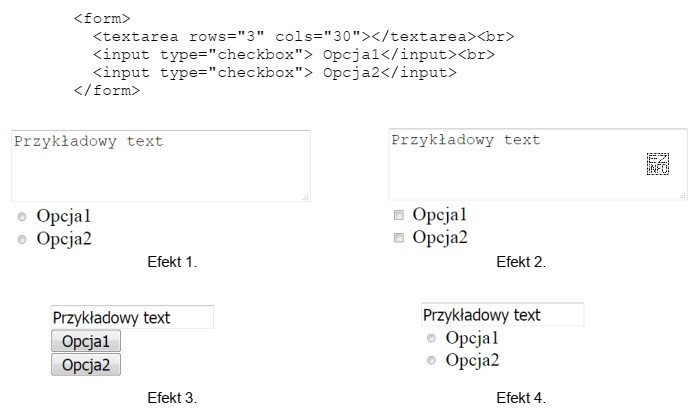The width and height of the screenshot is (697, 408).
Task: Click inside the Efekt 1 textarea
Action: click(x=160, y=170)
